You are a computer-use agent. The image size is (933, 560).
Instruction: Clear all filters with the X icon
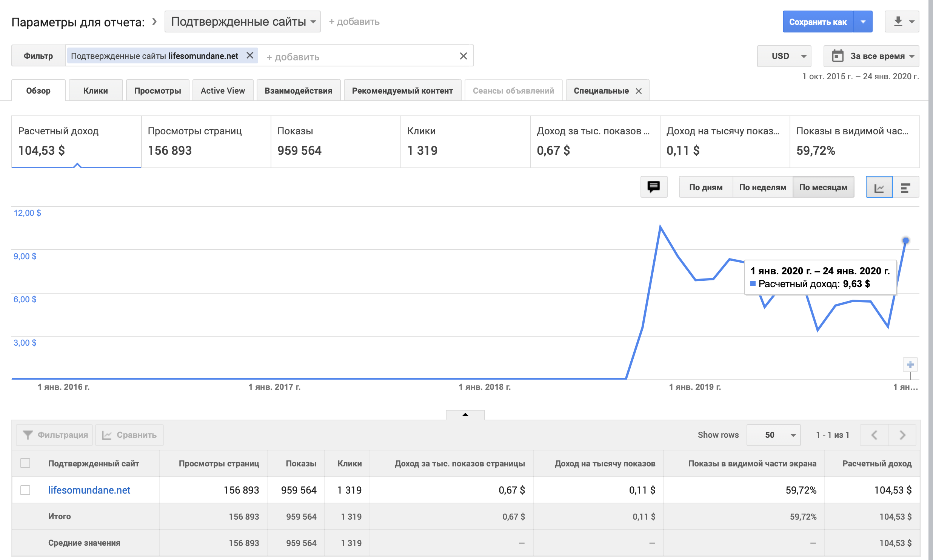[463, 56]
